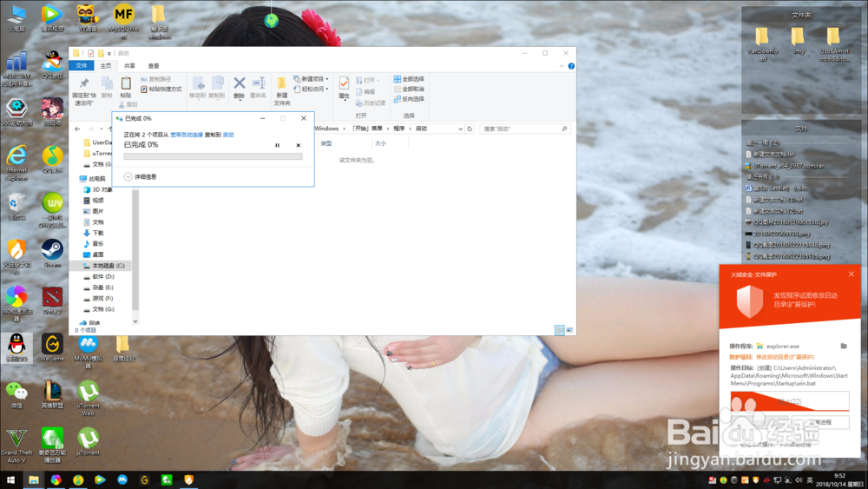Viewport: 868px width, 489px height.
Task: Collapse the Explorer ribbon with chevron
Action: pyautogui.click(x=562, y=66)
